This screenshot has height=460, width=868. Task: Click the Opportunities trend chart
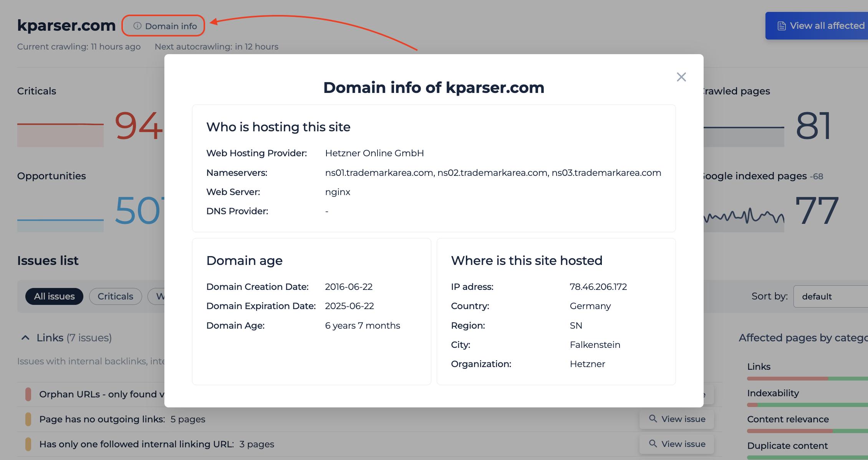[60, 225]
